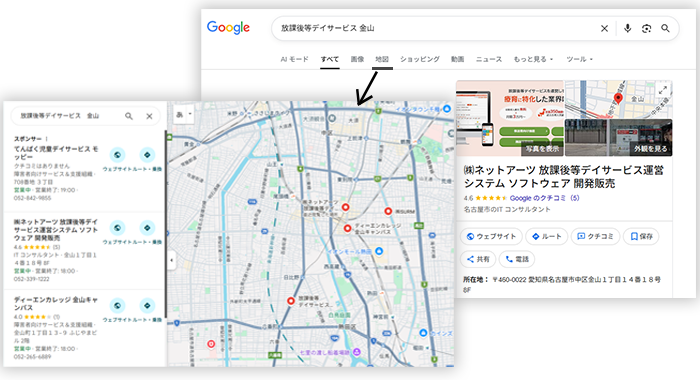Screen dimensions: 700x380
Task: Expand the ツール dropdown
Action: pos(579,59)
